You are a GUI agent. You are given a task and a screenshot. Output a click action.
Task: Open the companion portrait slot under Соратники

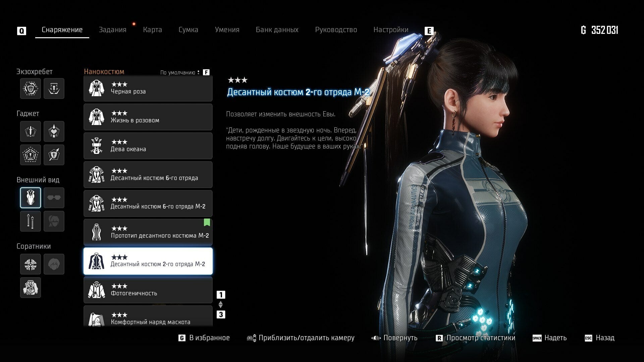(54, 264)
